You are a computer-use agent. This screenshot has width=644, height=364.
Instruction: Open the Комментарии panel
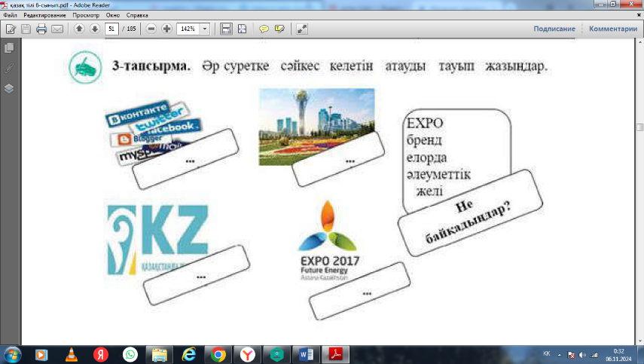(x=613, y=29)
